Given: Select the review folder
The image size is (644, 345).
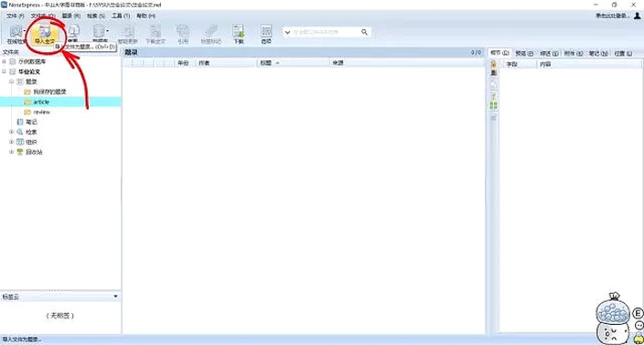Looking at the screenshot, I should coord(42,112).
